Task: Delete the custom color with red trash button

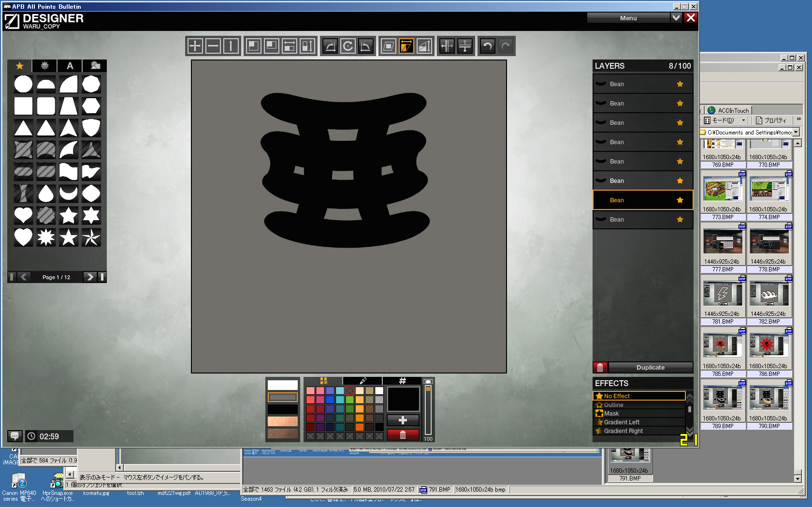Action: pos(403,434)
